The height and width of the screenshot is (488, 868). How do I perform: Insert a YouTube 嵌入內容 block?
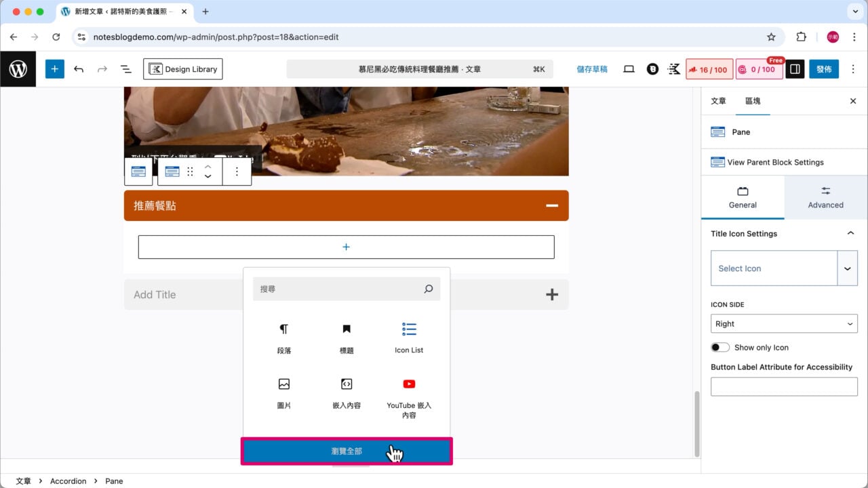[409, 393]
